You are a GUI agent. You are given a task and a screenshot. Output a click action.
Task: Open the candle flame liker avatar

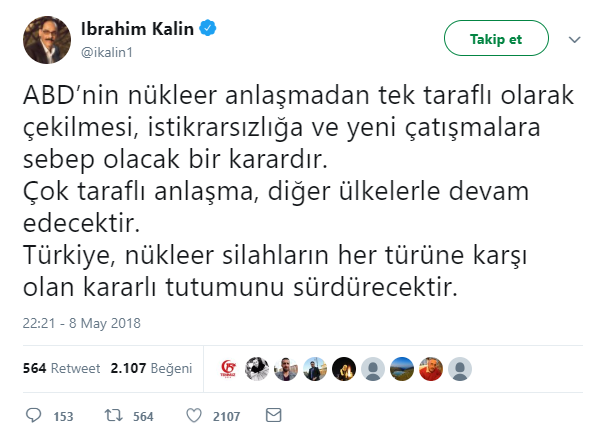click(x=344, y=369)
